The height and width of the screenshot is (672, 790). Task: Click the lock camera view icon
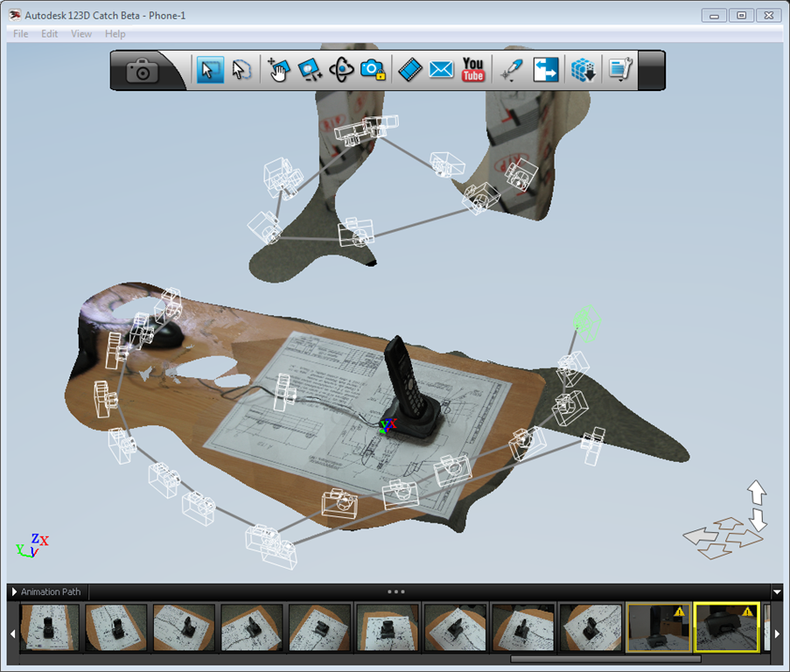tap(374, 69)
